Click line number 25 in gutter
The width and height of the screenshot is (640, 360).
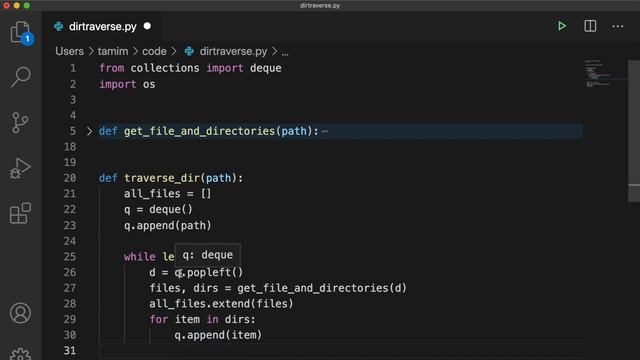(x=70, y=257)
